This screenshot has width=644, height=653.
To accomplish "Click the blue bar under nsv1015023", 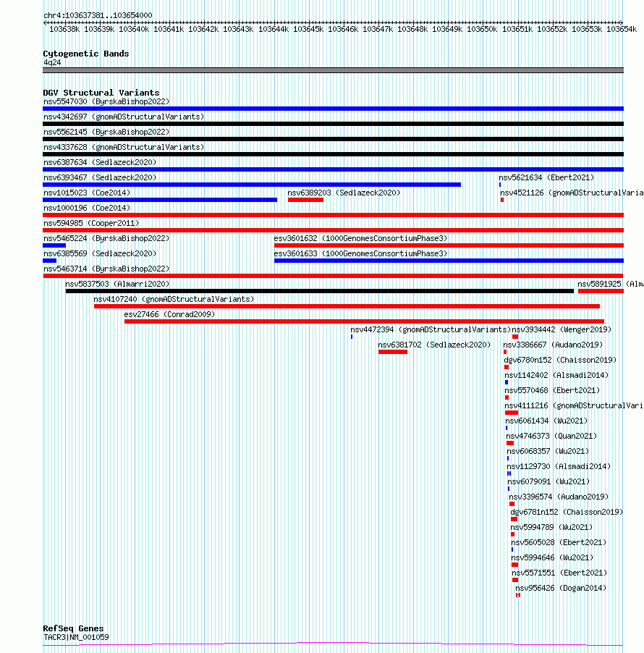I will tap(160, 200).
